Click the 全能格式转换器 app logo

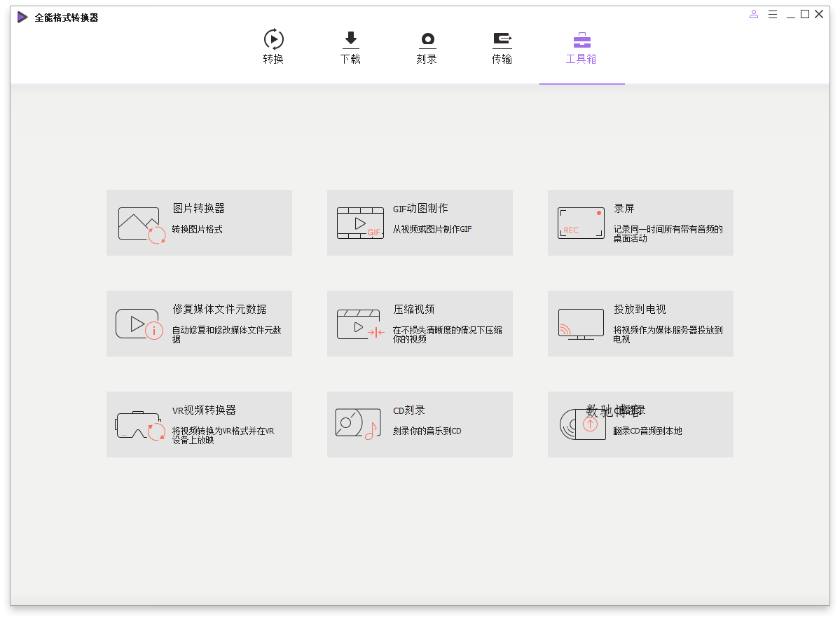point(22,17)
